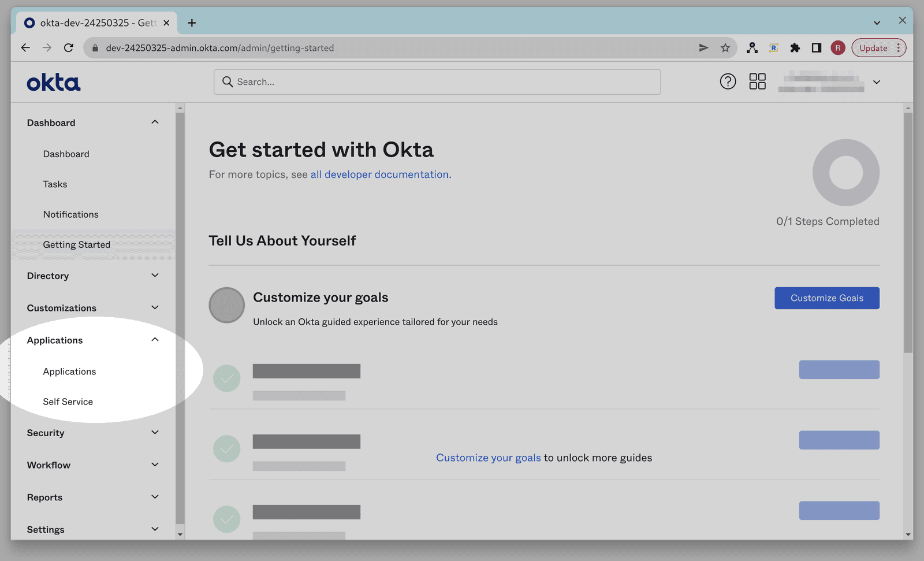This screenshot has width=924, height=561.
Task: Click the Update Chrome button
Action: pyautogui.click(x=873, y=48)
